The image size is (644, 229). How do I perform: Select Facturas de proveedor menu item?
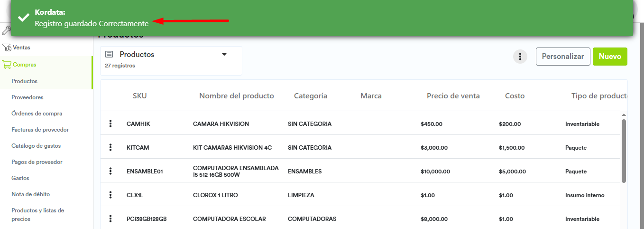(x=40, y=130)
